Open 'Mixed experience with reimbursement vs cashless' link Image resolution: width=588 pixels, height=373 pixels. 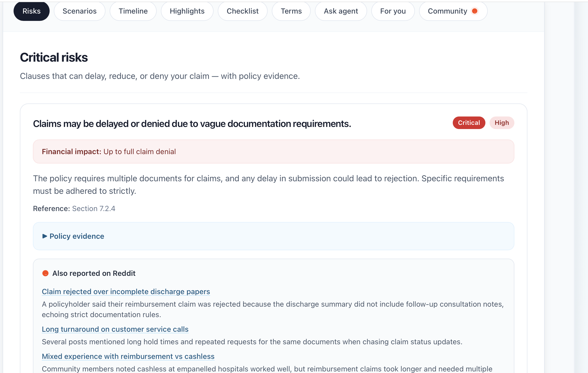click(128, 356)
